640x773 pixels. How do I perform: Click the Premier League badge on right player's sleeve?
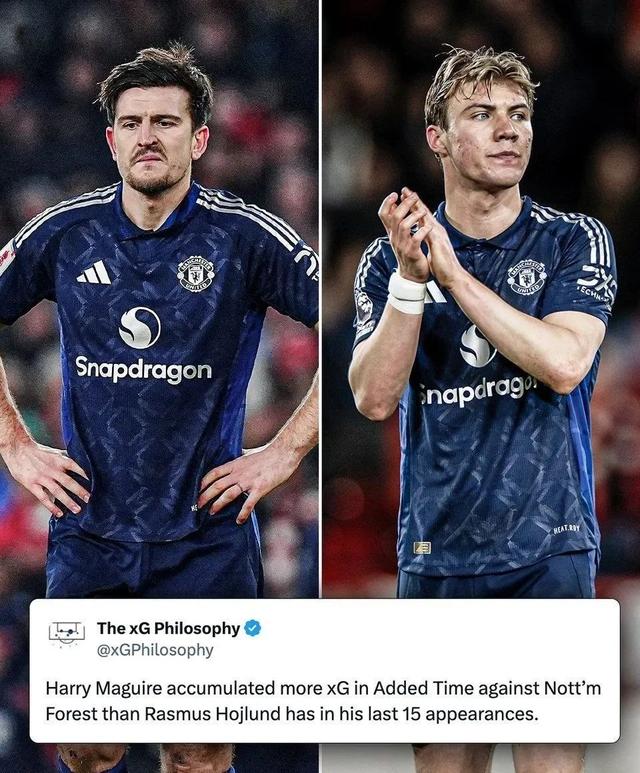[x=364, y=305]
